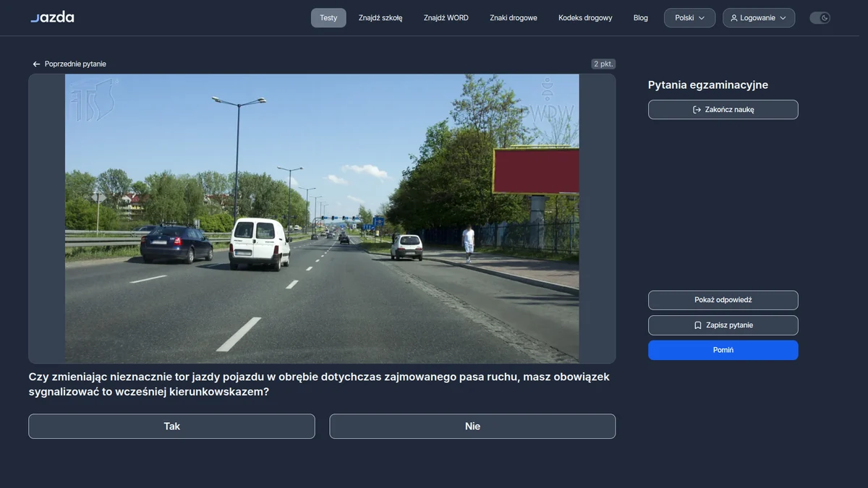The width and height of the screenshot is (868, 488).
Task: Toggle dark mode switch
Action: tap(820, 18)
